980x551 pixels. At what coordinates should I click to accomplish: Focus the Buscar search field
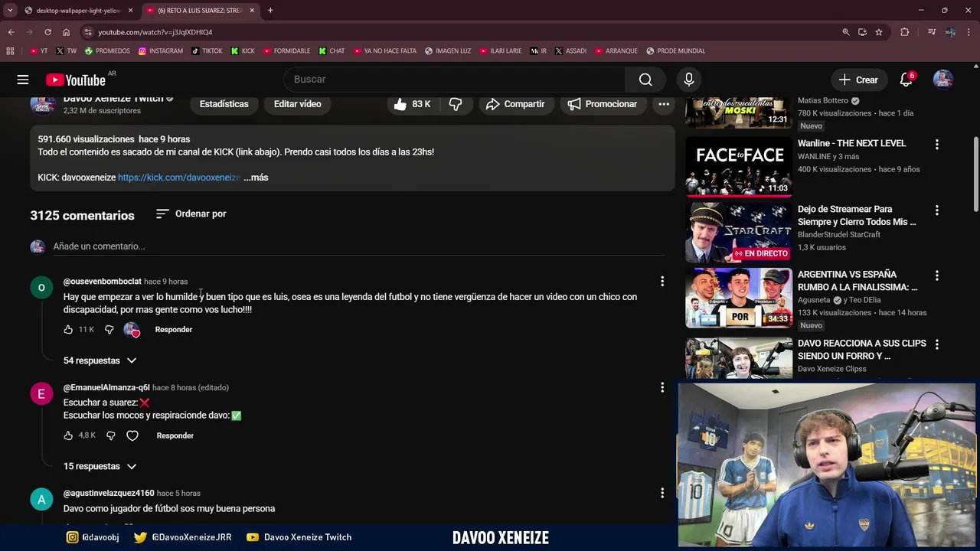[x=455, y=80]
